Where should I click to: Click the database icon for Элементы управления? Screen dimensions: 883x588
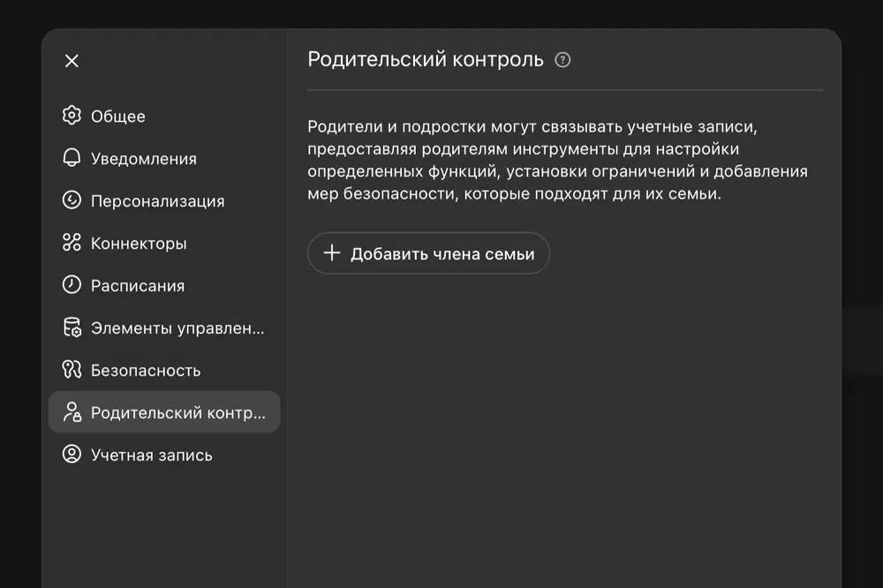point(72,328)
